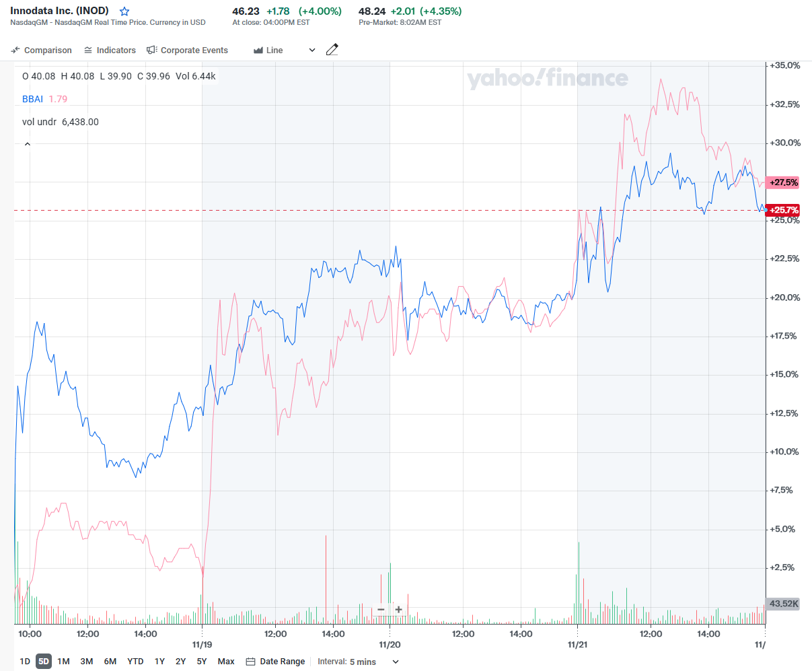
Task: Click the +25.7% INOD price tag
Action: pos(784,210)
